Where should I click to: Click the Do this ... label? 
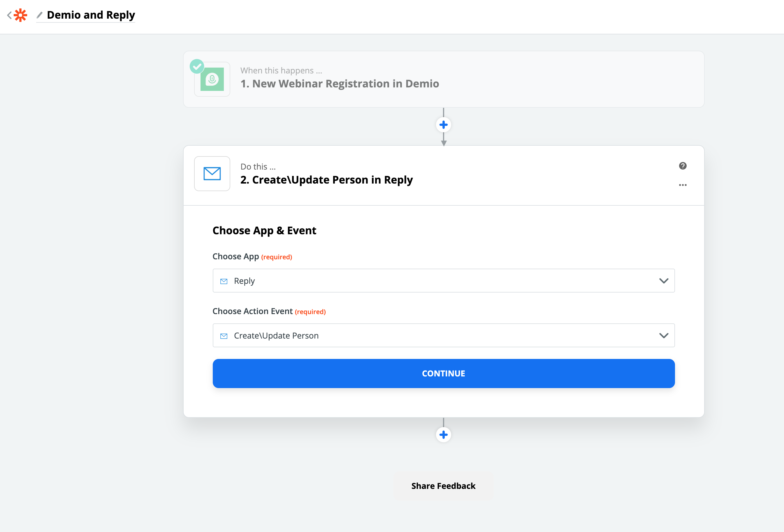(258, 167)
